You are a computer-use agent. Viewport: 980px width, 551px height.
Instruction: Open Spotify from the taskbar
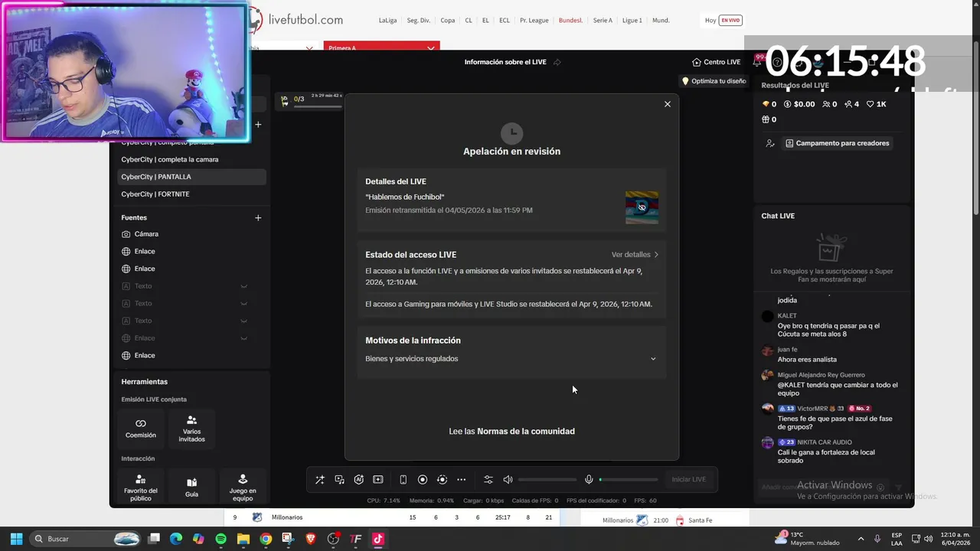[220, 540]
